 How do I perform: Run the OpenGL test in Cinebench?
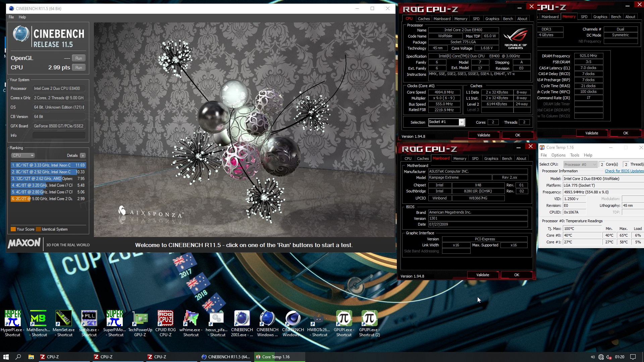tap(78, 58)
